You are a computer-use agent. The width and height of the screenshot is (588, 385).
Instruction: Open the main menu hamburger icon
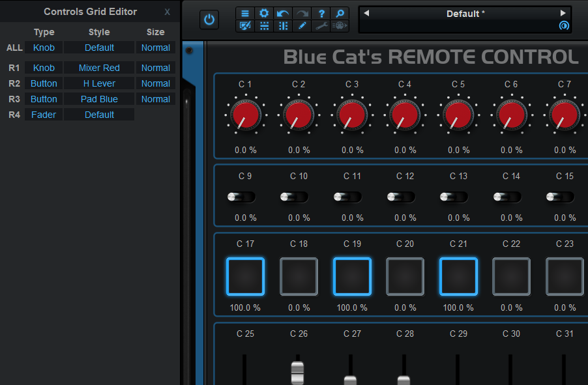click(x=245, y=14)
